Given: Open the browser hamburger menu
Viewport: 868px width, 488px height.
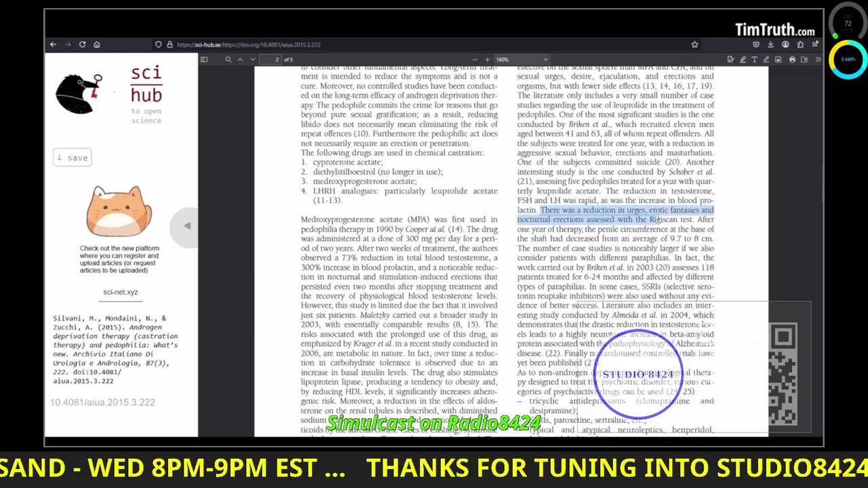Looking at the screenshot, I should [x=816, y=45].
